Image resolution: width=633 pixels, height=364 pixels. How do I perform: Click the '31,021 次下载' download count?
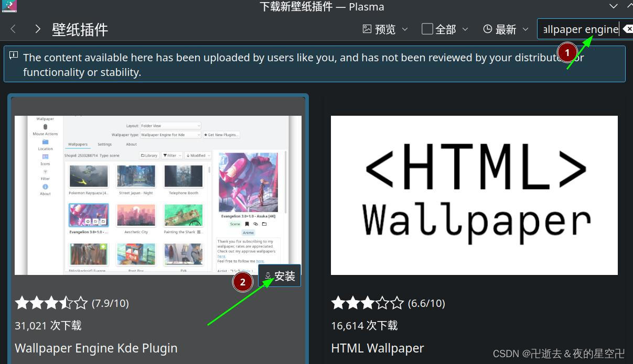48,325
